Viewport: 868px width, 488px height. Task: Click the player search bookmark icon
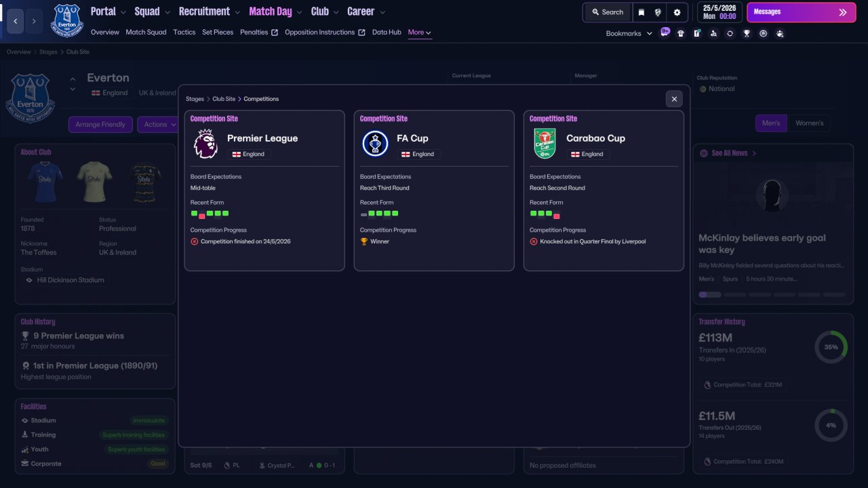[713, 33]
